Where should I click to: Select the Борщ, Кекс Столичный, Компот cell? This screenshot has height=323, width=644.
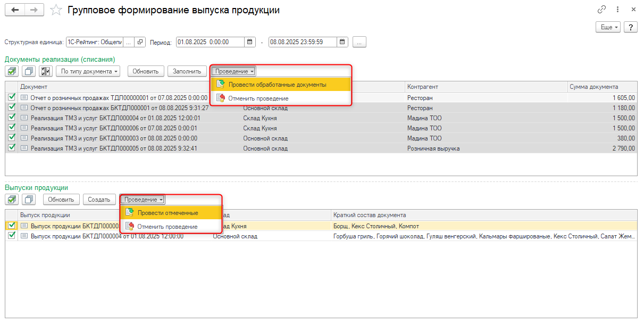point(484,226)
